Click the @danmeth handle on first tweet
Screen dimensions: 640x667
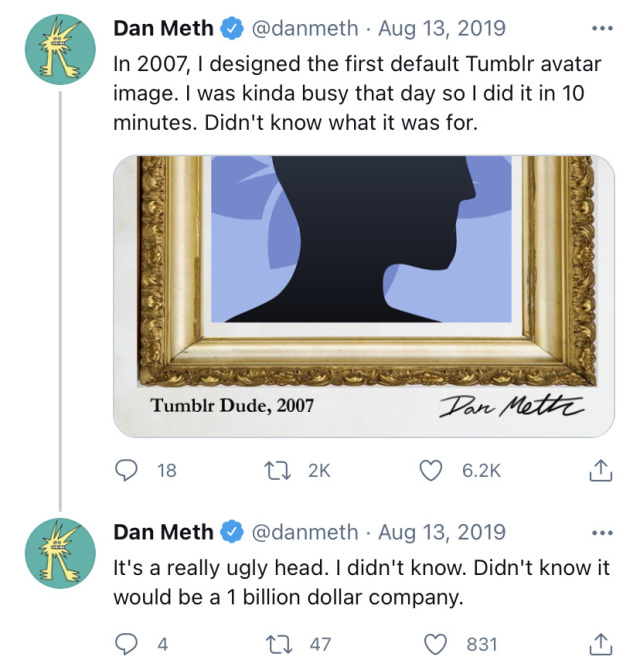coord(303,29)
